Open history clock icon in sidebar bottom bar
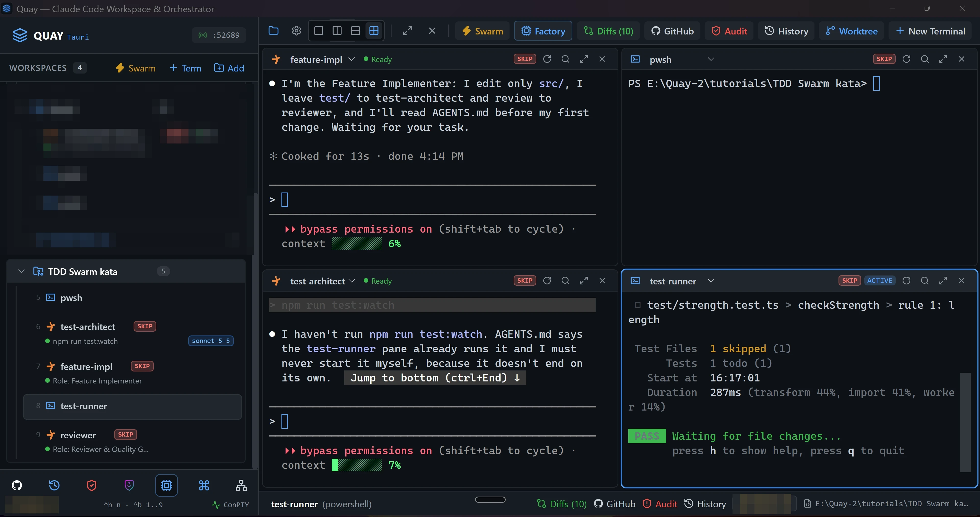 (54, 485)
